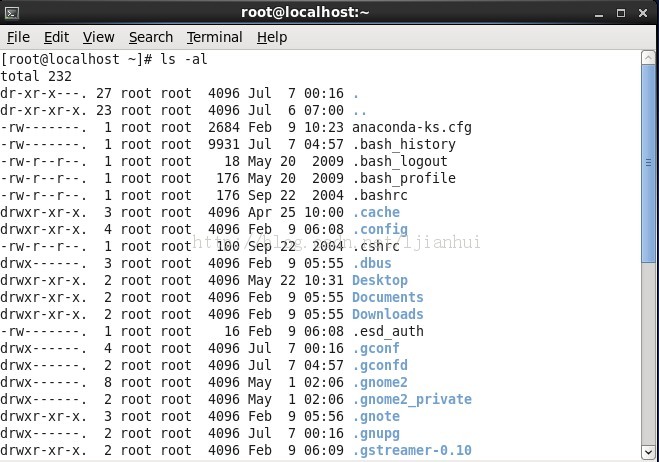Click the Desktop directory name

coord(380,280)
